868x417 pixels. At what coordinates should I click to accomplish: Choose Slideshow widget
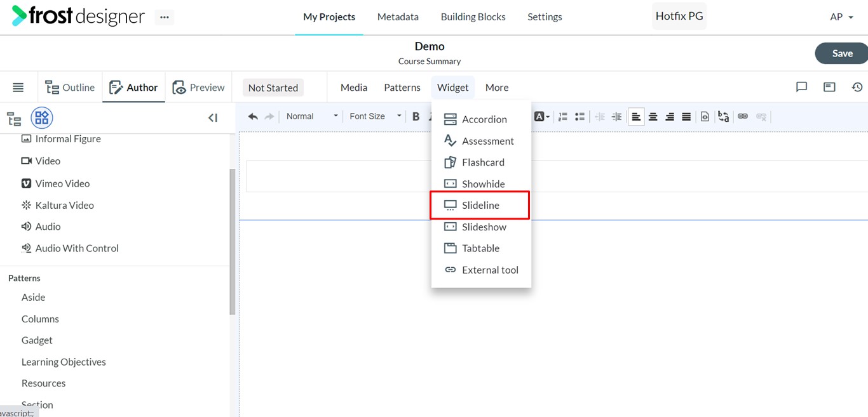point(481,227)
